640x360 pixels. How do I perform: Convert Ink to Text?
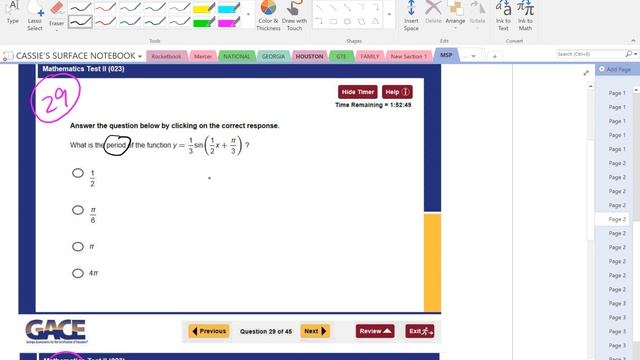[x=503, y=16]
